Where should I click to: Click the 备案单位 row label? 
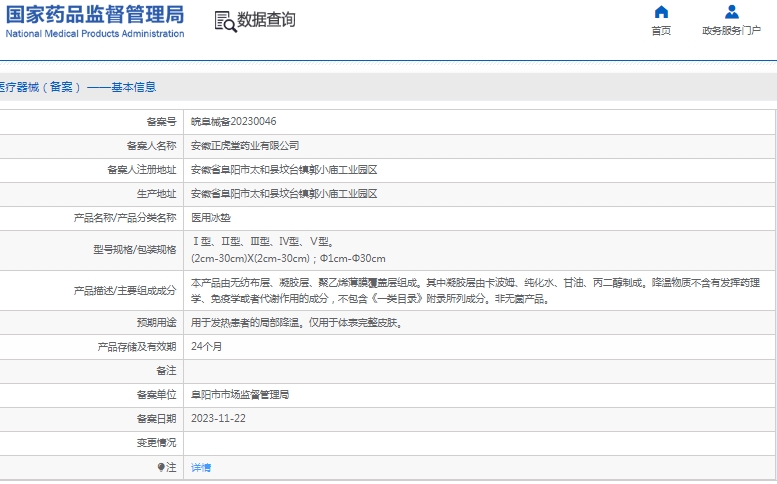click(156, 395)
